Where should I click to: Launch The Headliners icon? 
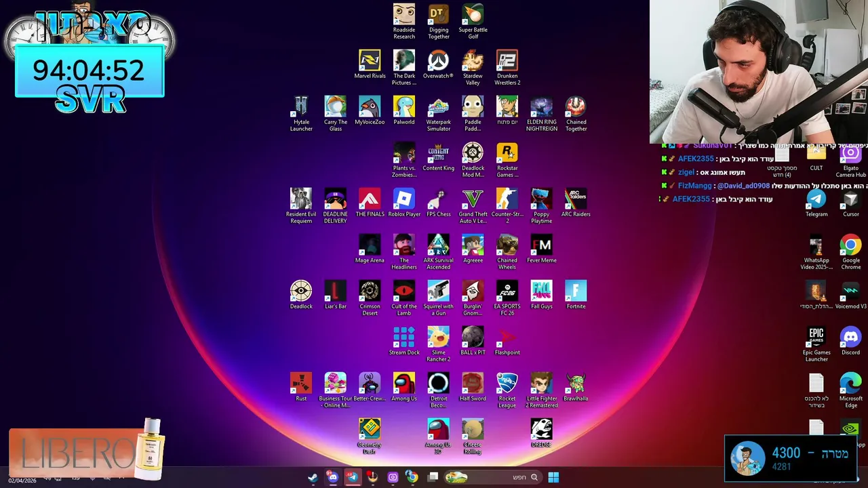point(404,251)
